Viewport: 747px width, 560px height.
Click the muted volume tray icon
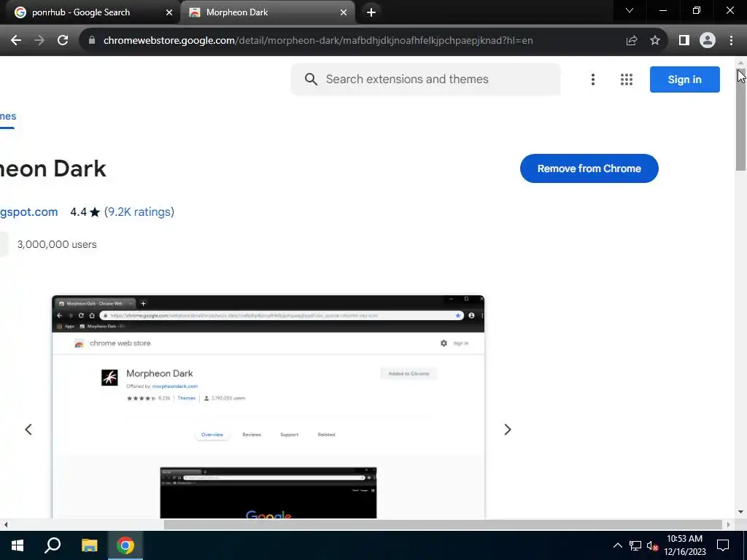pos(652,545)
